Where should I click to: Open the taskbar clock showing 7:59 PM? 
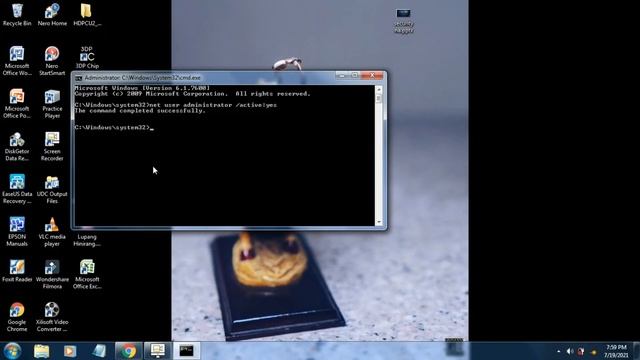coord(616,351)
